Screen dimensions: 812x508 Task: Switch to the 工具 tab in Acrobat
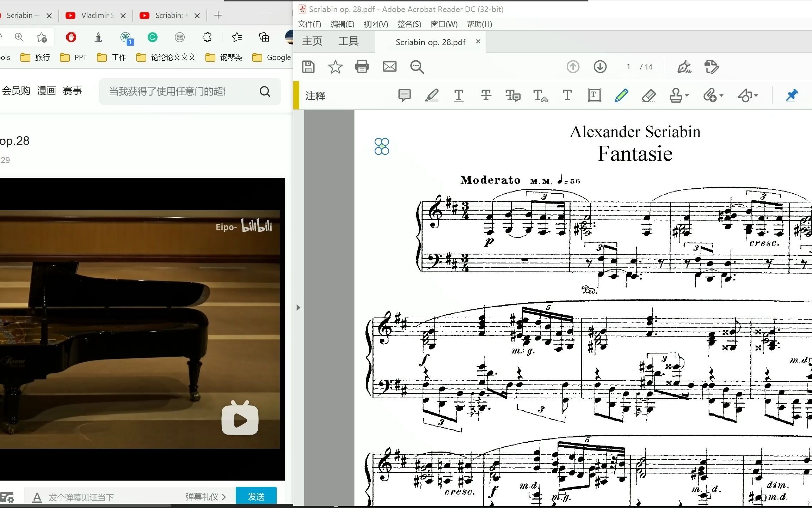[x=349, y=41]
